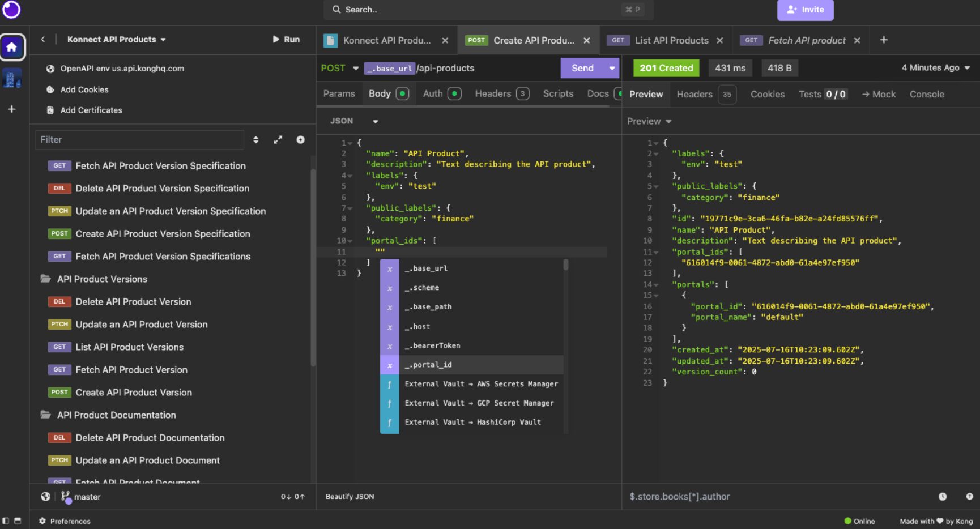Click the API Product Versions folder icon
980x529 pixels.
pos(45,279)
